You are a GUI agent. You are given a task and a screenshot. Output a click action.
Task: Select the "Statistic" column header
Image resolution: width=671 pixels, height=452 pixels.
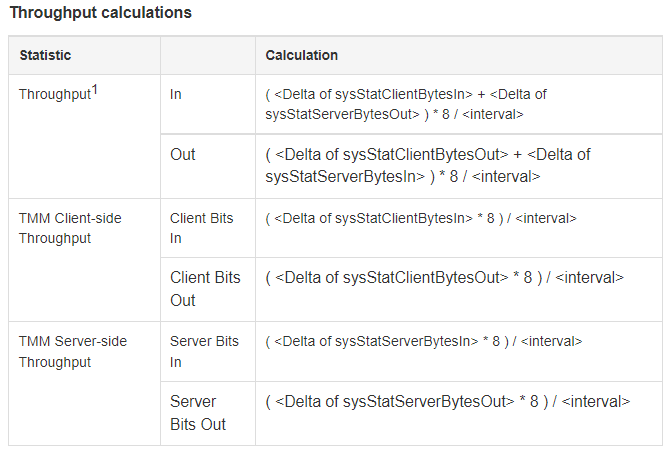[45, 55]
